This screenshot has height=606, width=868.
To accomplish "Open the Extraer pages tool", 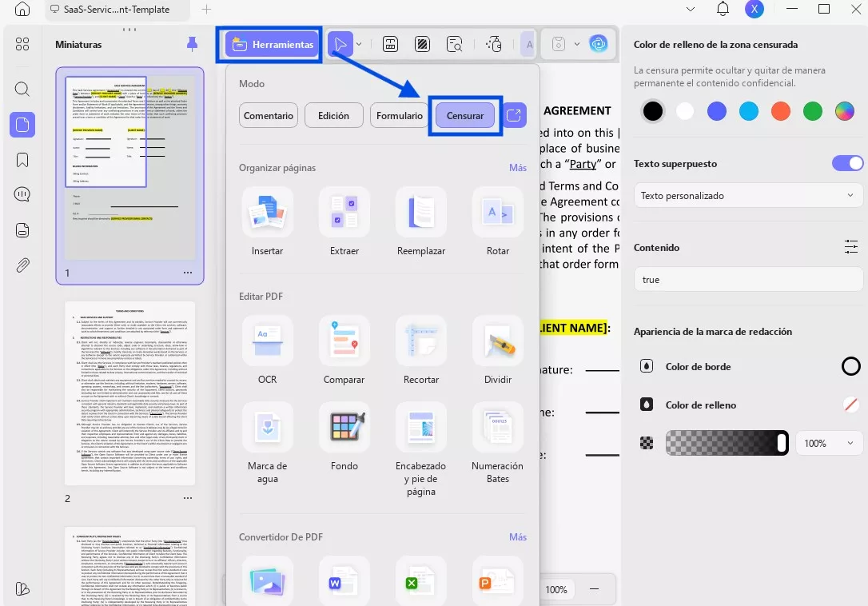I will [x=344, y=222].
